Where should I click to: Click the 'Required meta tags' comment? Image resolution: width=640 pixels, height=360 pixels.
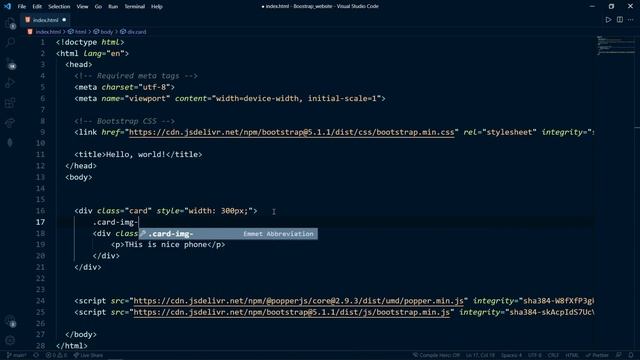click(x=136, y=76)
